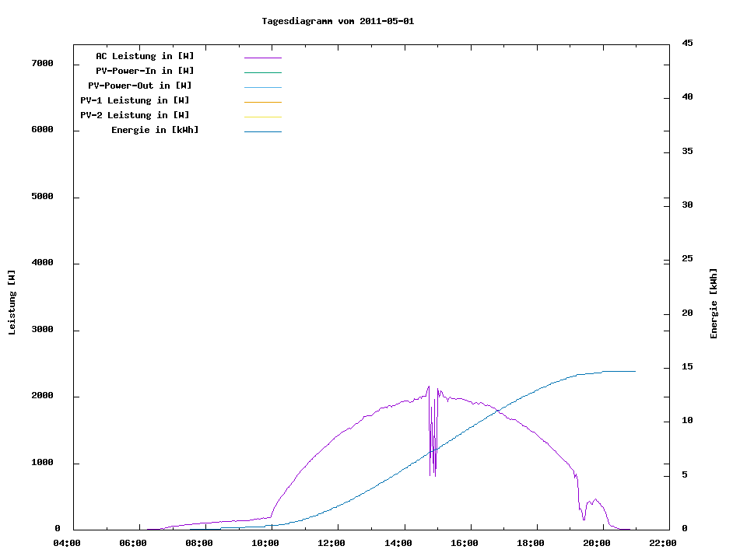Click the vertical Energie [kWh] axis title
The image size is (747, 560).
click(714, 303)
